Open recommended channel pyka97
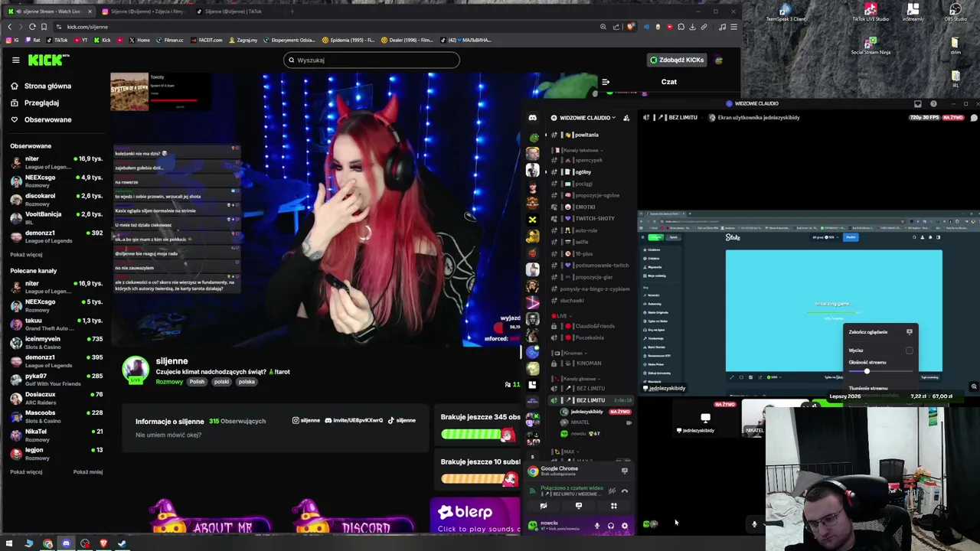The width and height of the screenshot is (980, 551). pos(55,379)
